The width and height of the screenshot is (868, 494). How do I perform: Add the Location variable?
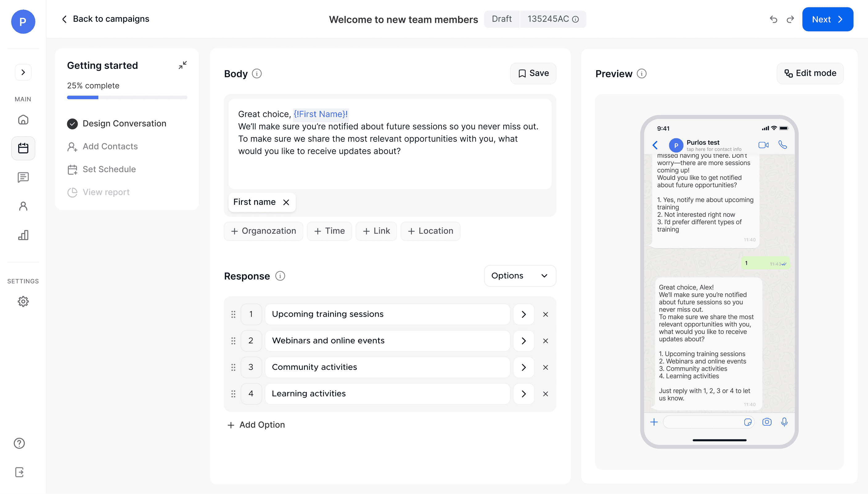coord(430,231)
